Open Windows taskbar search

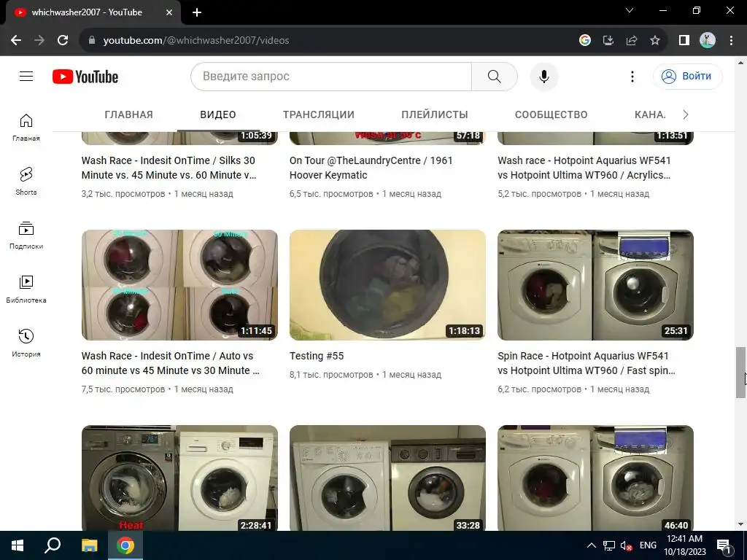(53, 545)
